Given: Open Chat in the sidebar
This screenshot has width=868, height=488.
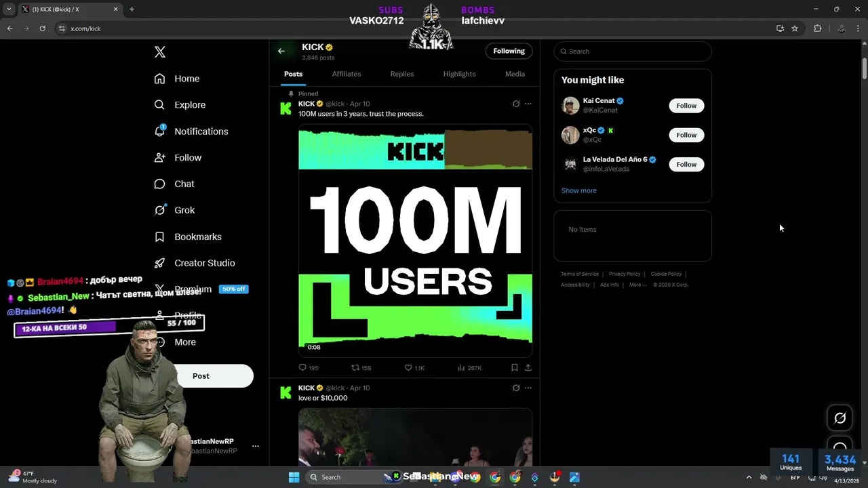Looking at the screenshot, I should tap(174, 184).
